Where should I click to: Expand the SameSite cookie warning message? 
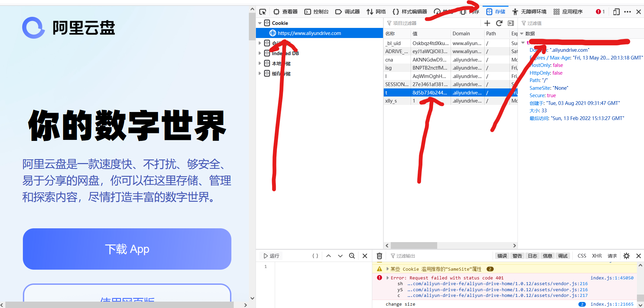(x=388, y=269)
